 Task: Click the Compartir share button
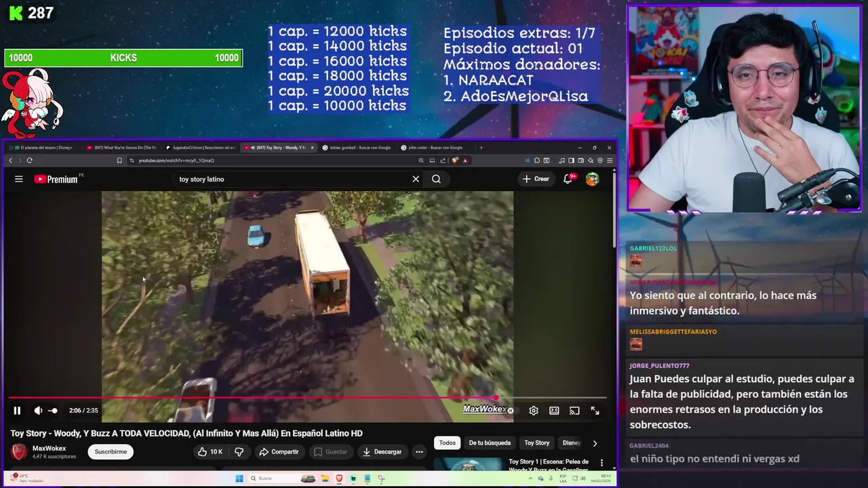coord(279,452)
